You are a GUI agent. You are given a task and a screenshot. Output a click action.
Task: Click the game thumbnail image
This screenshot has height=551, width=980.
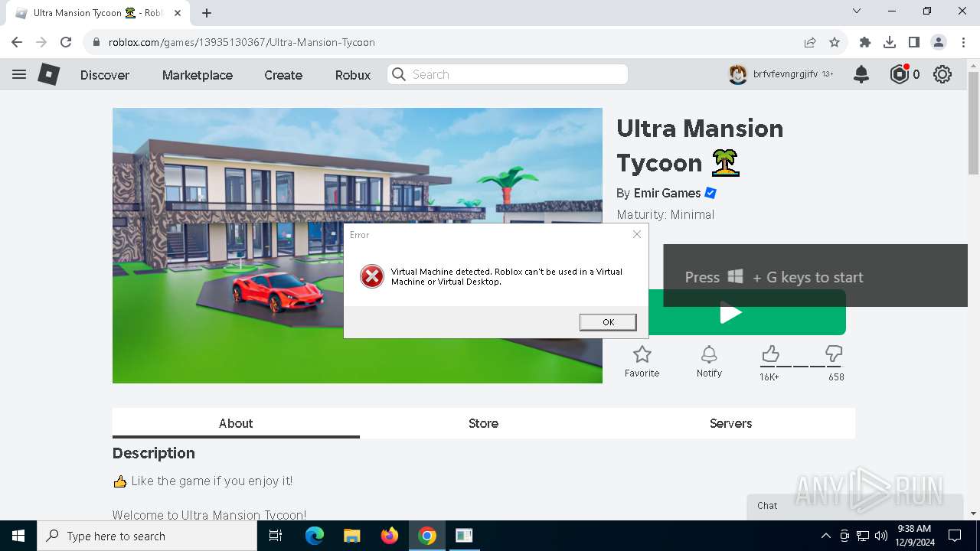coord(358,245)
